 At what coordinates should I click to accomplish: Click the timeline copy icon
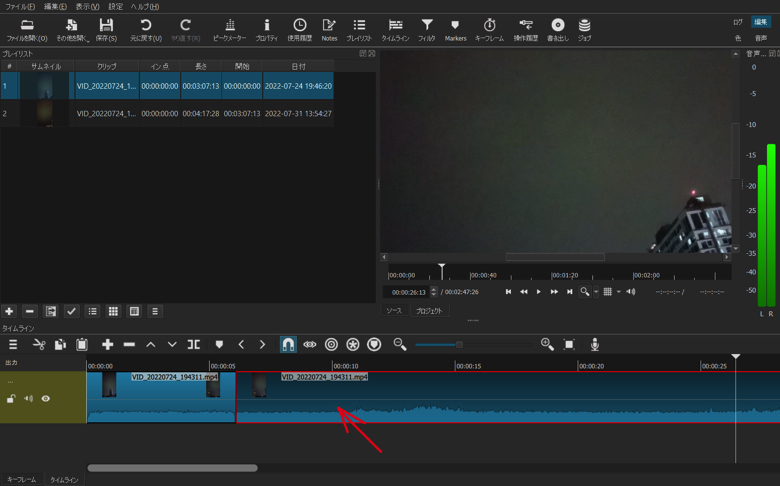[60, 344]
